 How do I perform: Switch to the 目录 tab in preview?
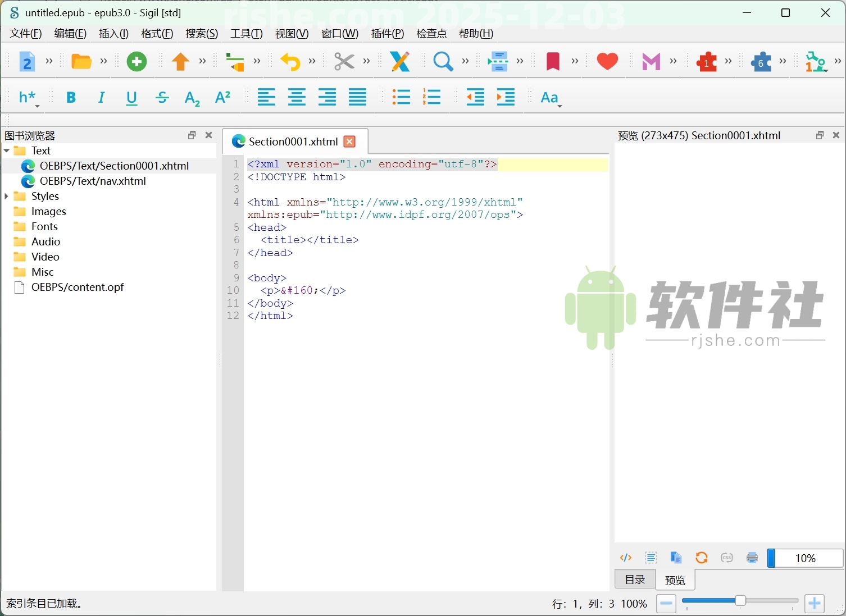[x=634, y=579]
